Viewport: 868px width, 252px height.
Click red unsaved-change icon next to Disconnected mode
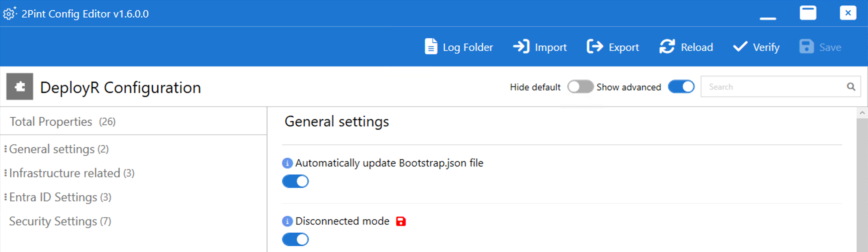pyautogui.click(x=401, y=221)
